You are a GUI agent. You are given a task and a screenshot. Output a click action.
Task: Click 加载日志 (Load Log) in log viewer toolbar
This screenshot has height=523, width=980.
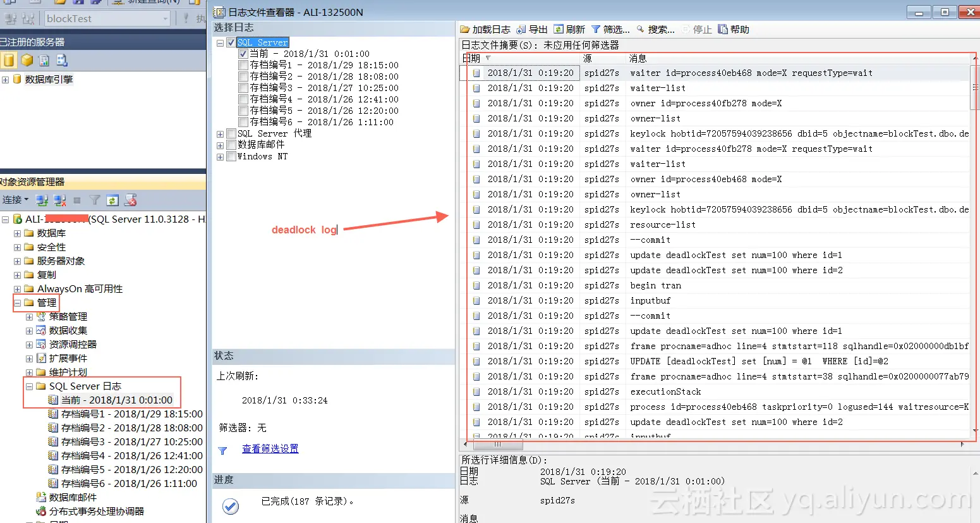click(x=485, y=29)
